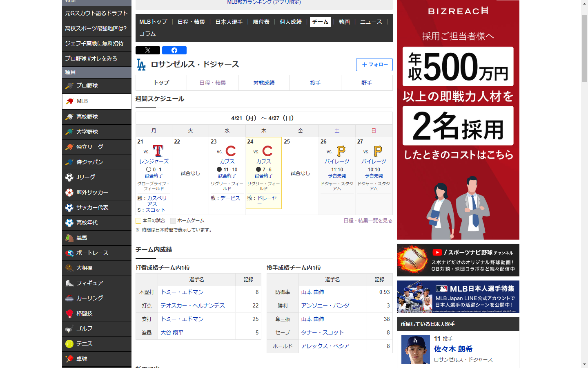Share the page on Facebook
This screenshot has width=588, height=368.
[174, 50]
